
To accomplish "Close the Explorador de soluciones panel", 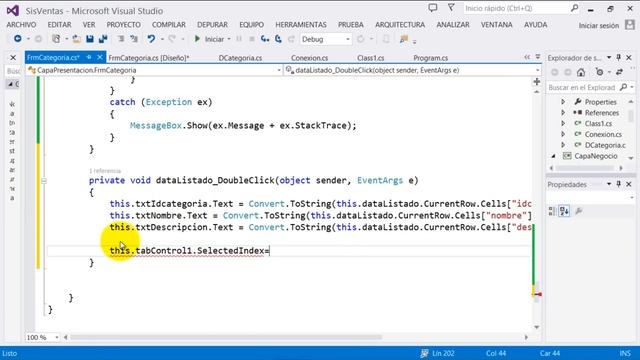I will [629, 58].
